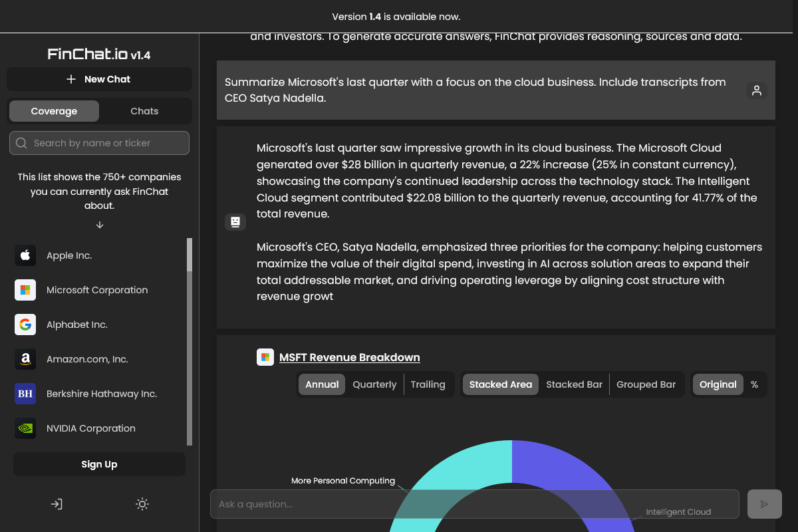This screenshot has height=532, width=798.
Task: Switch revenue data to Annual
Action: tap(321, 384)
